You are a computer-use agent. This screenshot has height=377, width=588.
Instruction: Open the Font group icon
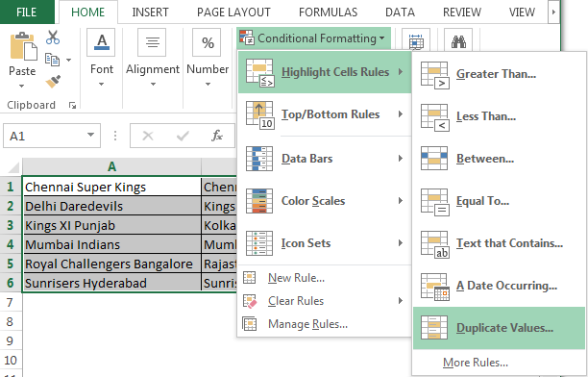[x=101, y=42]
